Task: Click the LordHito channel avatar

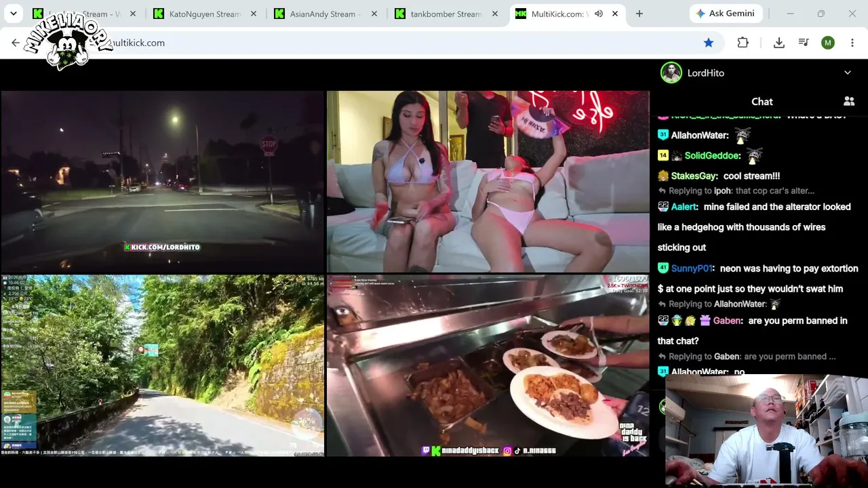Action: point(671,73)
